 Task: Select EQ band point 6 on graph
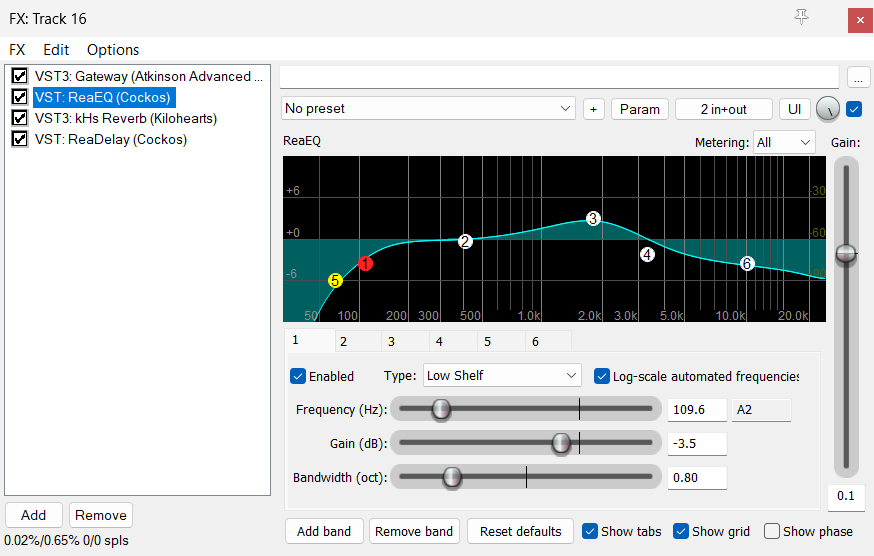tap(747, 263)
